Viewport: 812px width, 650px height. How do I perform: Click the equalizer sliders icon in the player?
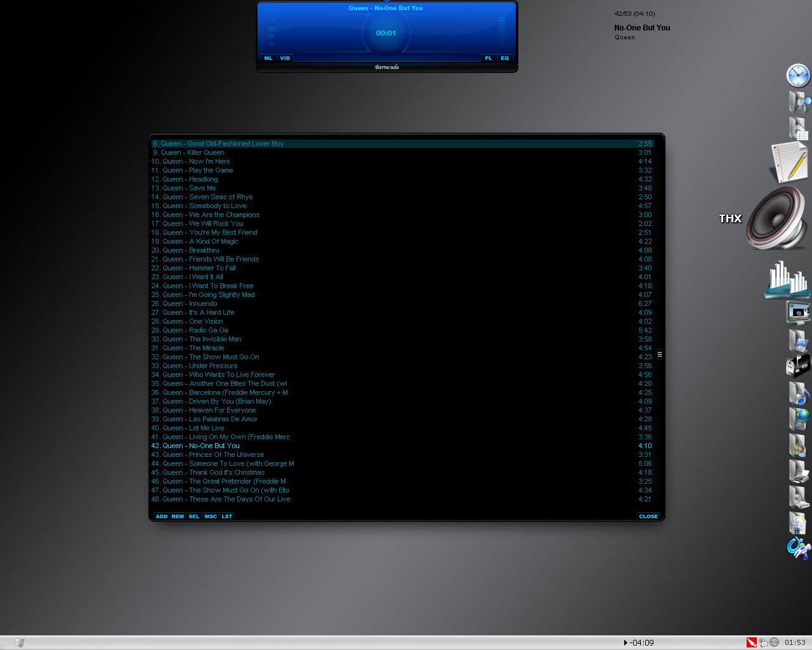(x=272, y=36)
